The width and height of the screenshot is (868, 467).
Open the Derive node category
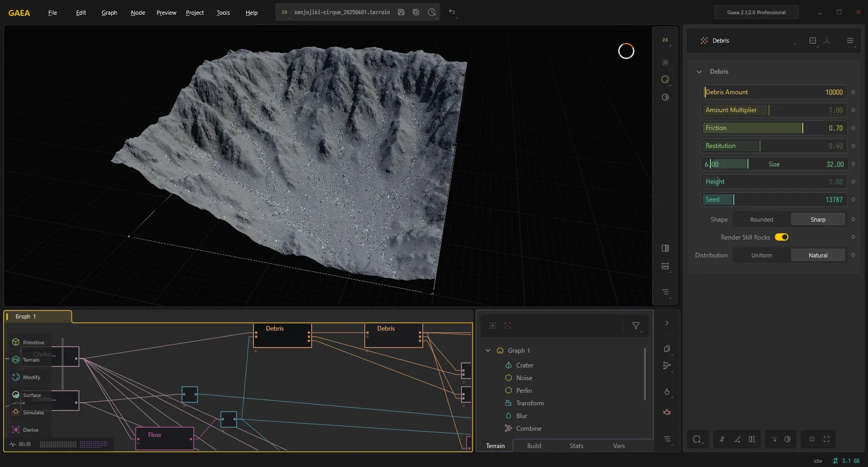tap(25, 430)
